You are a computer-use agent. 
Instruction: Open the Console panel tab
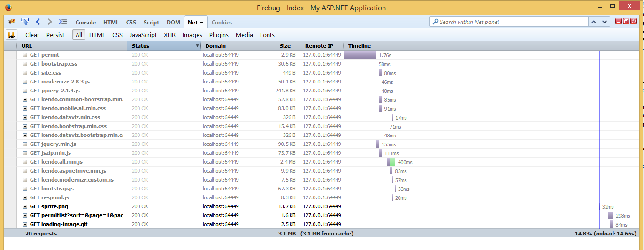pyautogui.click(x=85, y=22)
